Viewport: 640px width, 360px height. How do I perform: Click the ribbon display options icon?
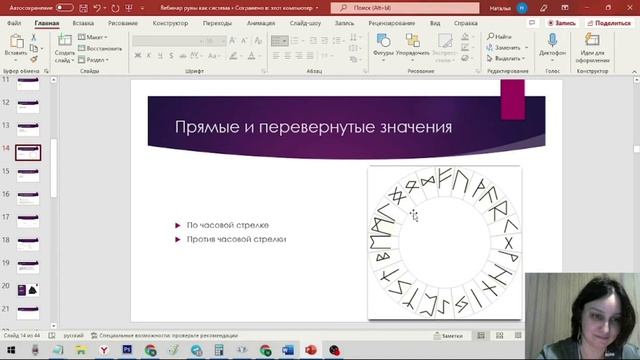[565, 8]
